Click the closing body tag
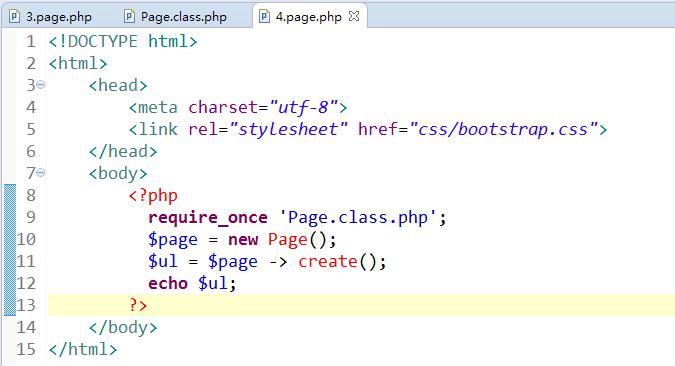The height and width of the screenshot is (366, 675). [x=123, y=327]
